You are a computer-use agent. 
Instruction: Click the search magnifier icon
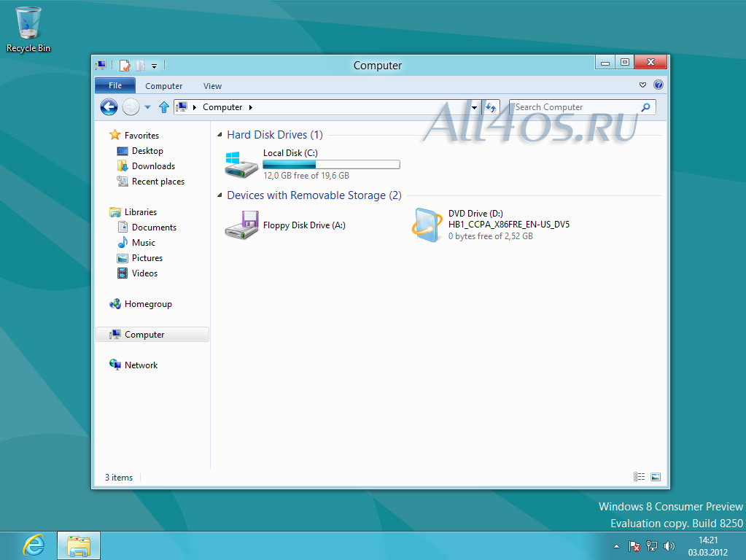645,107
